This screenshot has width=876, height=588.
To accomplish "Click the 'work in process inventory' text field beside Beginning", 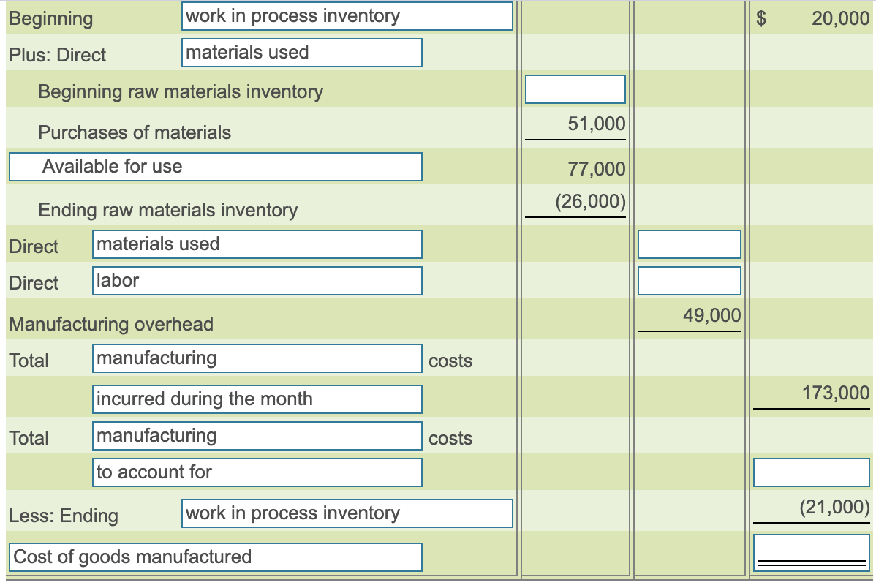I will pyautogui.click(x=347, y=16).
